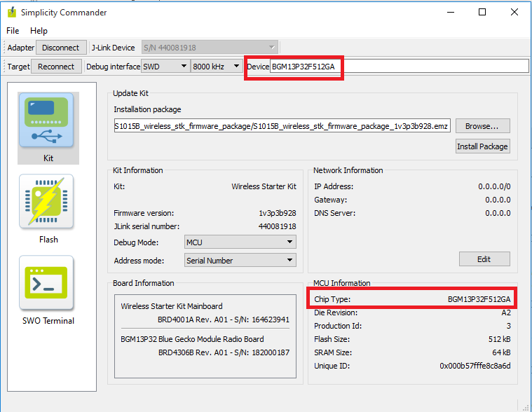The width and height of the screenshot is (532, 412).
Task: Open the Help menu
Action: point(39,31)
